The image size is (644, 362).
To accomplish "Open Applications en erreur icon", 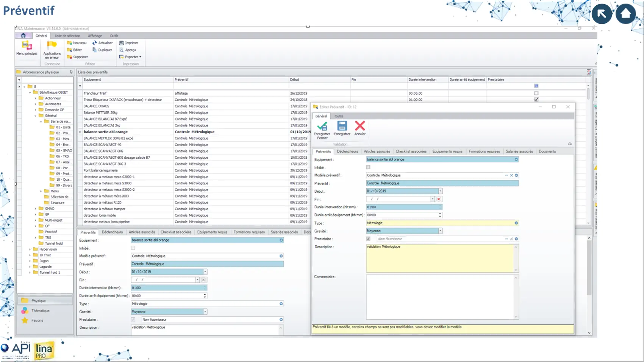I will pyautogui.click(x=52, y=45).
